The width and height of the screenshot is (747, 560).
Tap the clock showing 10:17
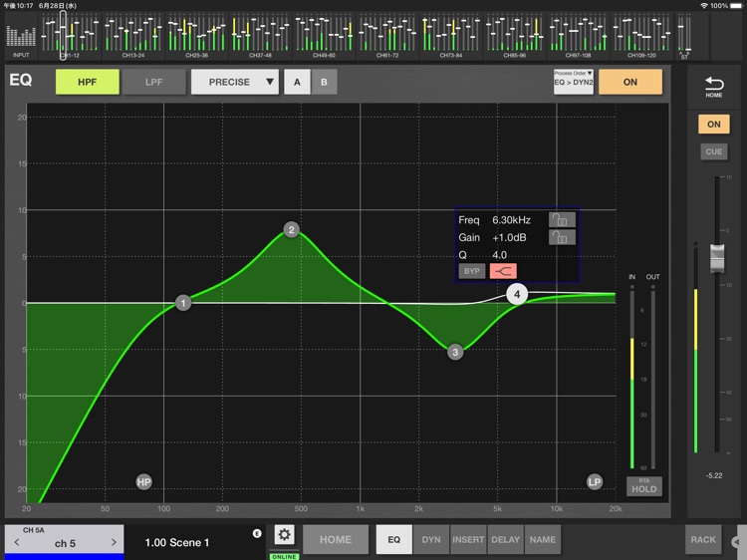pos(18,5)
